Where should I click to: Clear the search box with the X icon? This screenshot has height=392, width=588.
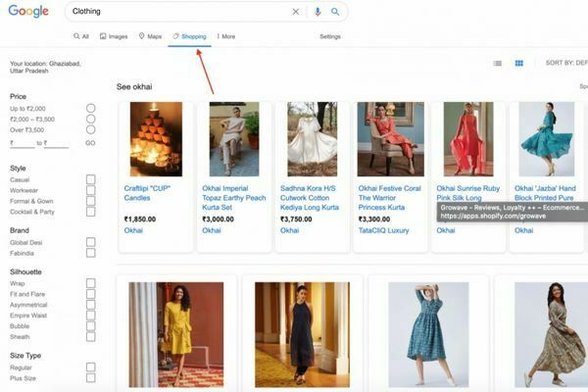pyautogui.click(x=296, y=12)
